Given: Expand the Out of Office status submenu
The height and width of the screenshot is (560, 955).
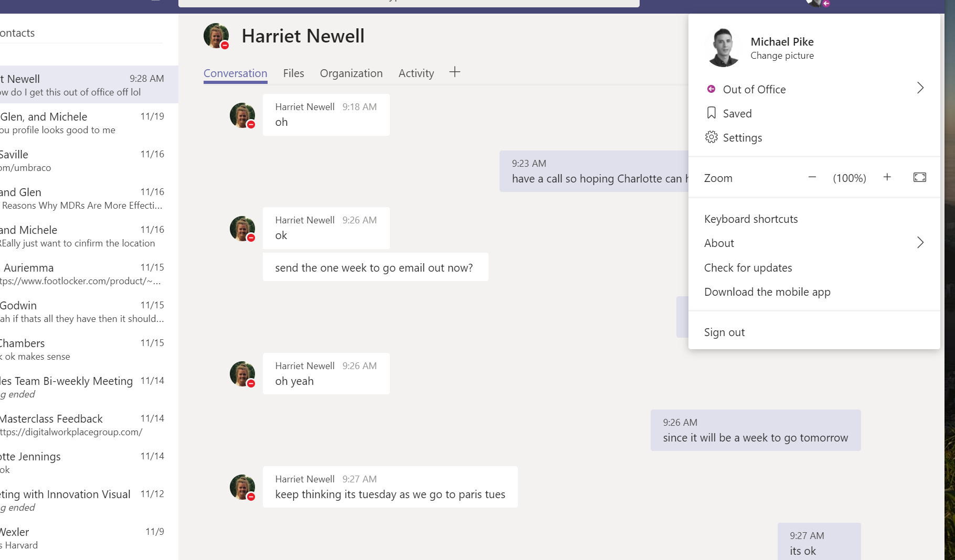Looking at the screenshot, I should click(920, 88).
